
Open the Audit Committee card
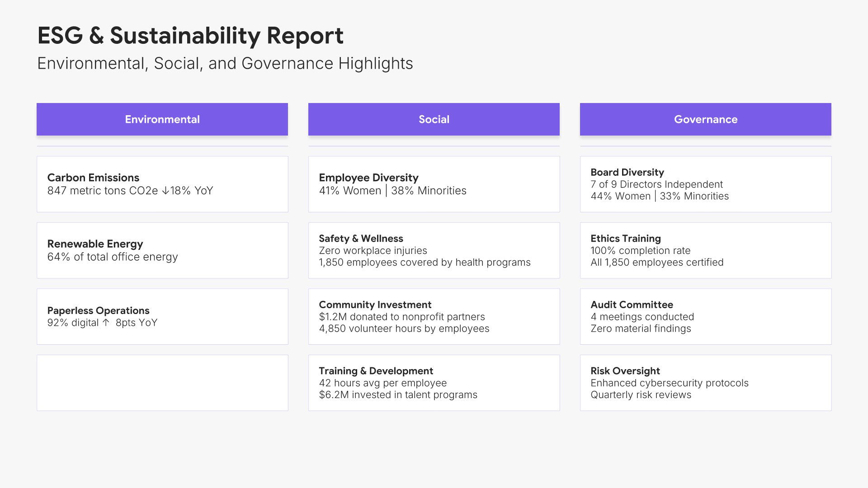(x=705, y=316)
